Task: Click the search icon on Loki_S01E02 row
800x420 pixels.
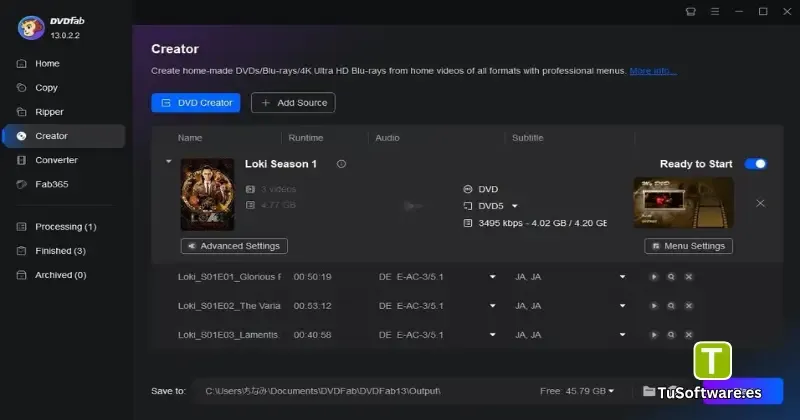Action: 671,306
